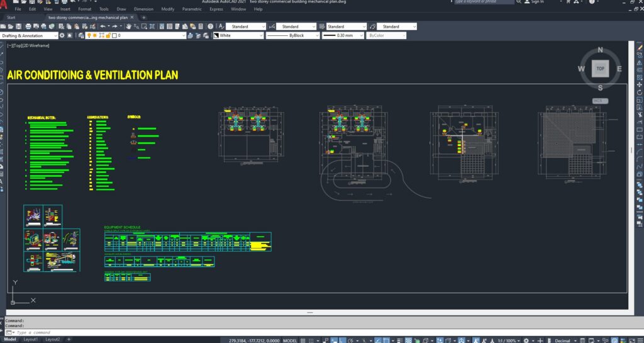Click the Workspace Settings gear icon
The image size is (644, 343).
tap(62, 35)
